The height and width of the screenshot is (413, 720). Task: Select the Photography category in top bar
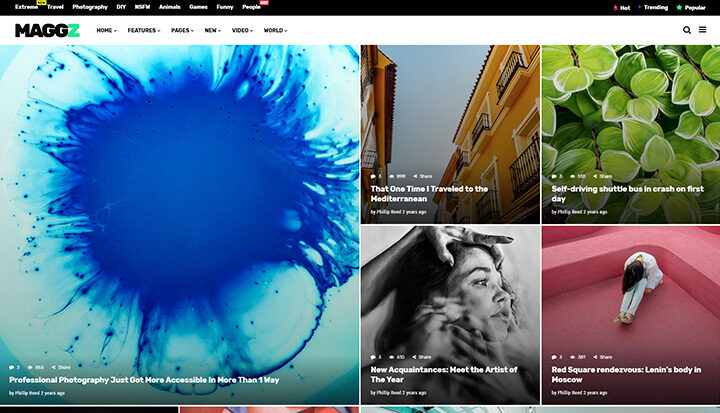pyautogui.click(x=90, y=7)
